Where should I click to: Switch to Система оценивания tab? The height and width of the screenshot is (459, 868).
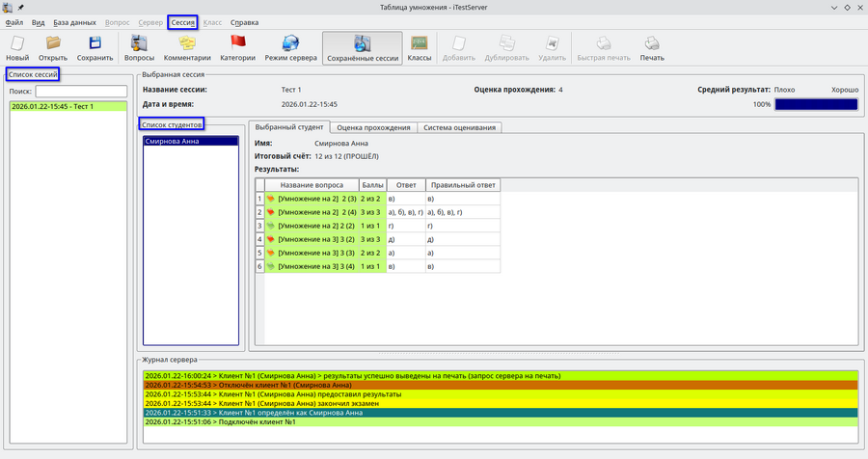pos(458,127)
